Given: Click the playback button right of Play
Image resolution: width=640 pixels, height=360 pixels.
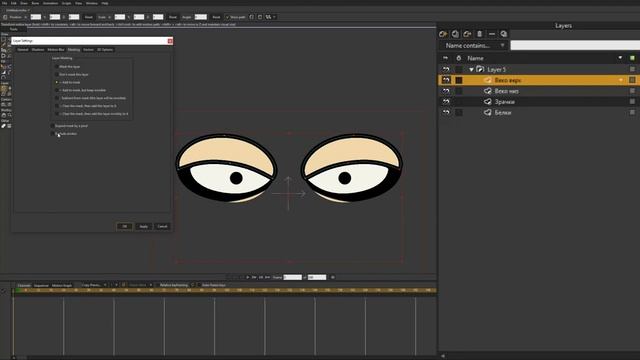Looking at the screenshot, I should [x=254, y=277].
